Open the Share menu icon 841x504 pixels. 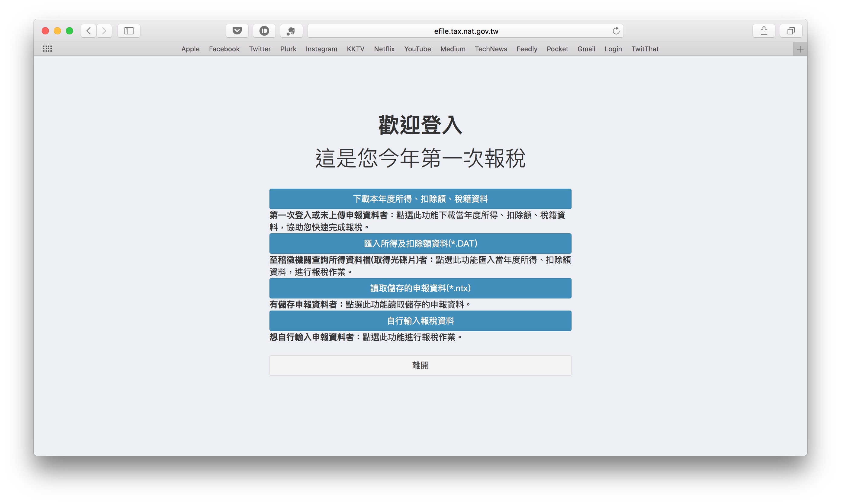click(x=763, y=31)
